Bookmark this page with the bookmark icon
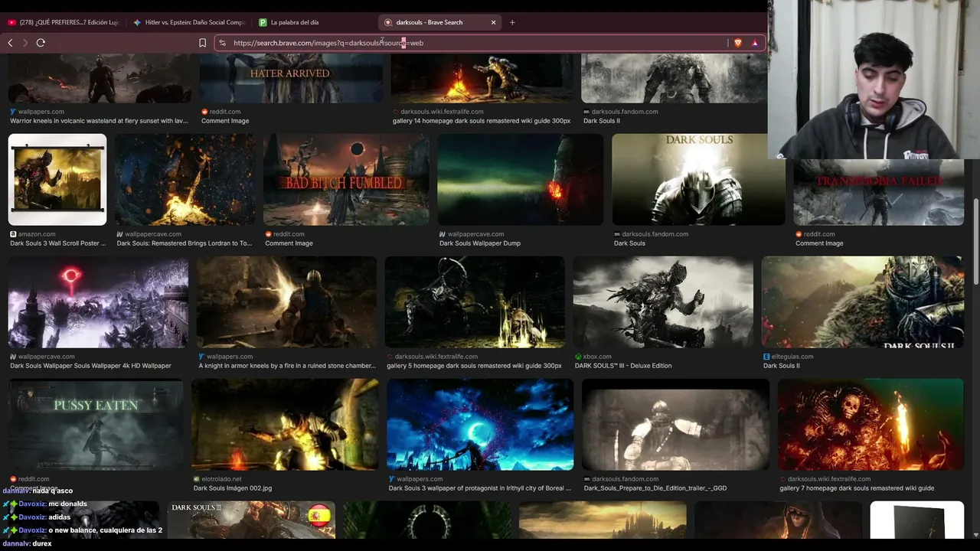The image size is (980, 551). (202, 43)
